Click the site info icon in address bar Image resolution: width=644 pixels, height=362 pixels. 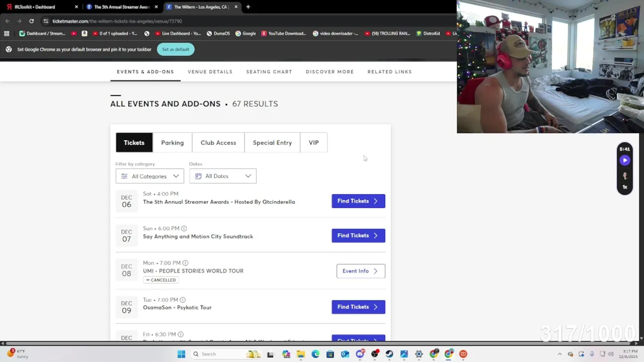(x=46, y=21)
